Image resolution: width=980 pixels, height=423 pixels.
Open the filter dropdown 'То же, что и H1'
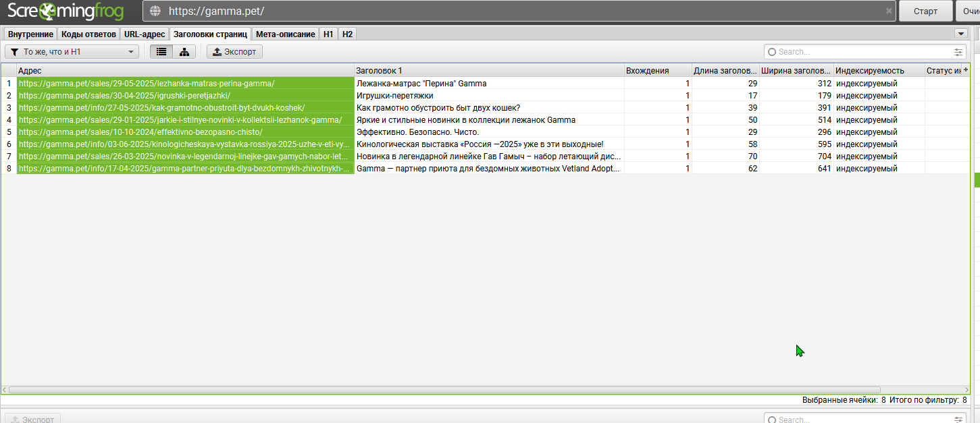point(72,51)
